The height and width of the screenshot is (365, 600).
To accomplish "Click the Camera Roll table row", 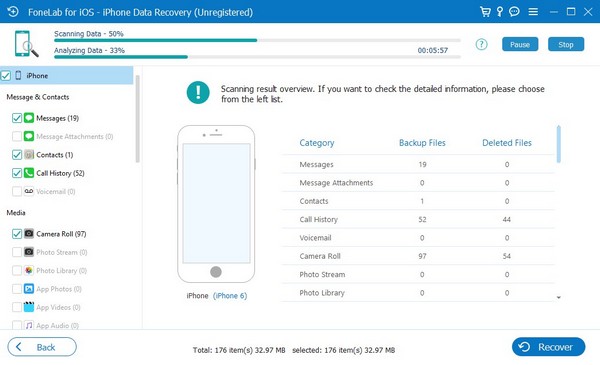I will tap(418, 256).
